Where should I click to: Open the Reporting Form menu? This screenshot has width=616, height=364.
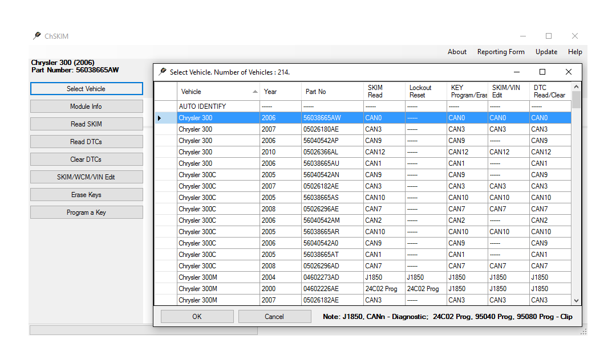coord(501,52)
